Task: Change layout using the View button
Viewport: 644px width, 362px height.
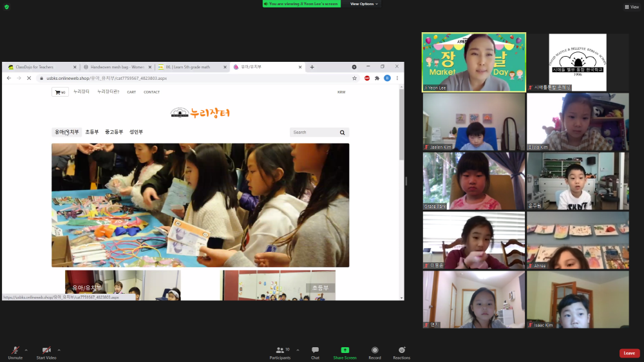Action: coord(631,6)
